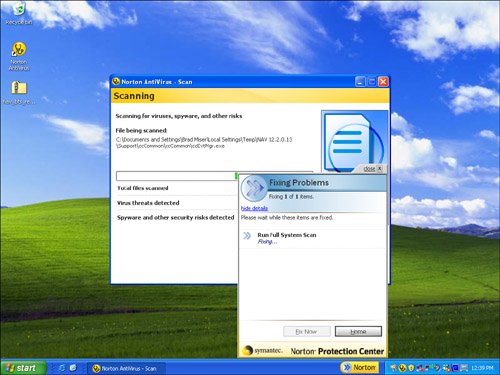Click the 'close' link on Protection Center
Image resolution: width=500 pixels, height=375 pixels.
(369, 169)
